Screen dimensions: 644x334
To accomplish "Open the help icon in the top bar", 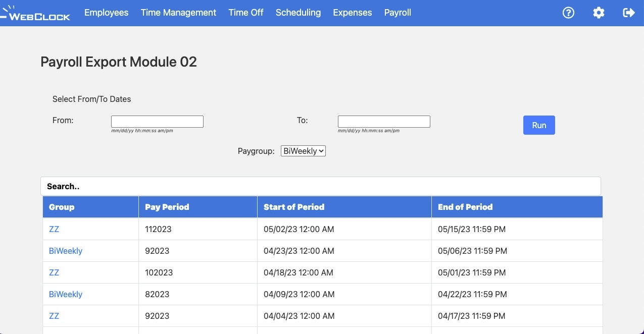I will (568, 13).
